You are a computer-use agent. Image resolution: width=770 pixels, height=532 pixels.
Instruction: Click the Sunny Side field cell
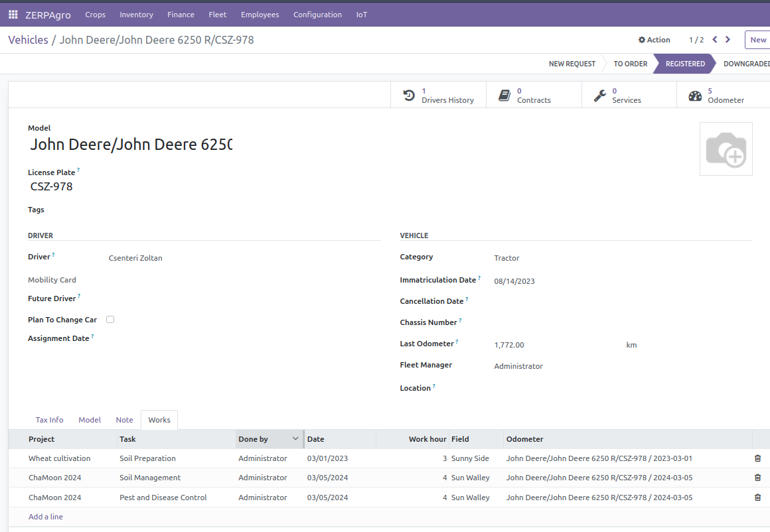[x=470, y=458]
